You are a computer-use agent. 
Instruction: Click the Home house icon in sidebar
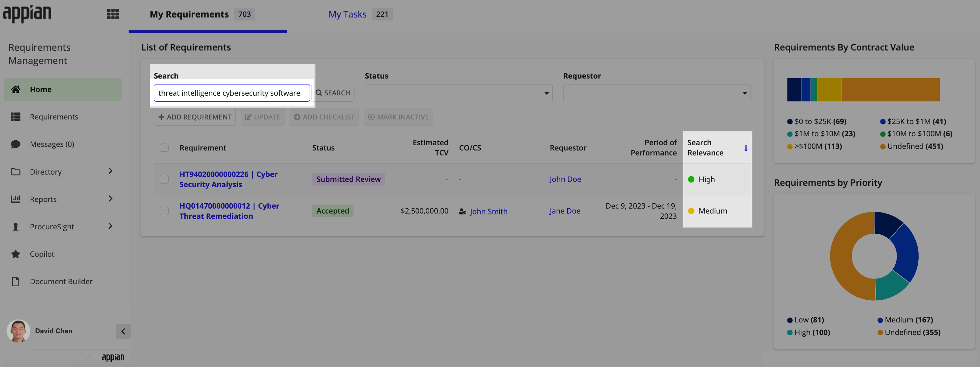[x=15, y=89]
